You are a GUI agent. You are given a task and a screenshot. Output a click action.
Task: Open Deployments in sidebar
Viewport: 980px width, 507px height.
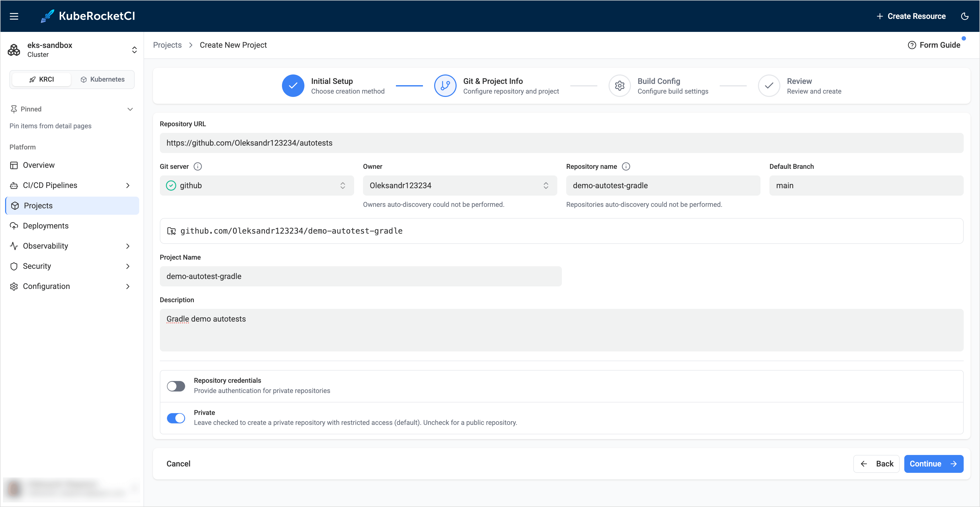coord(72,226)
